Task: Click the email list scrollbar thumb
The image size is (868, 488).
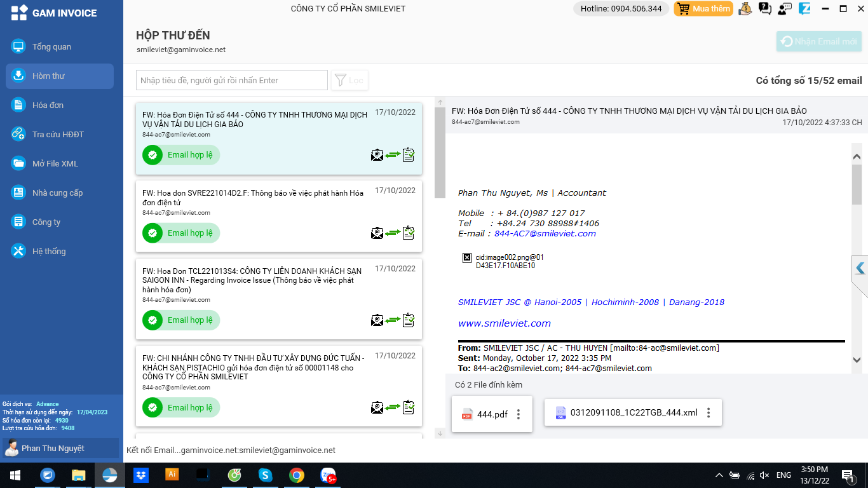Action: (440, 152)
